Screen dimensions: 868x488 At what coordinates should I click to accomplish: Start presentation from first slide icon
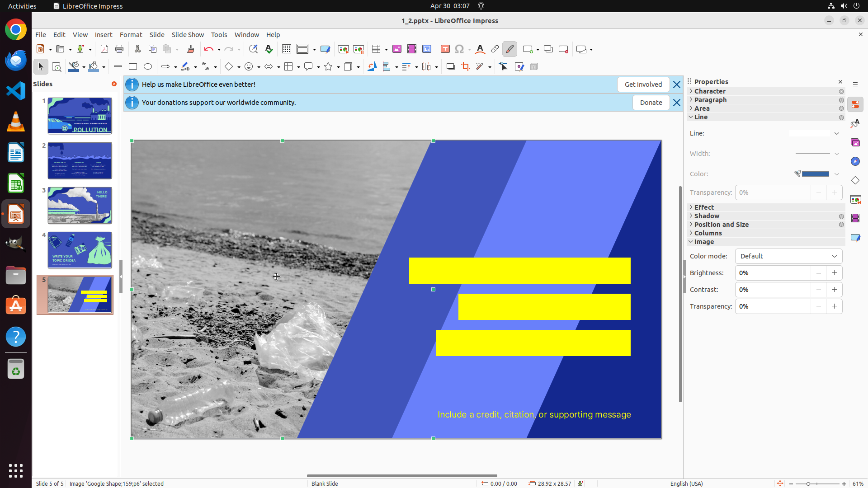click(x=344, y=49)
